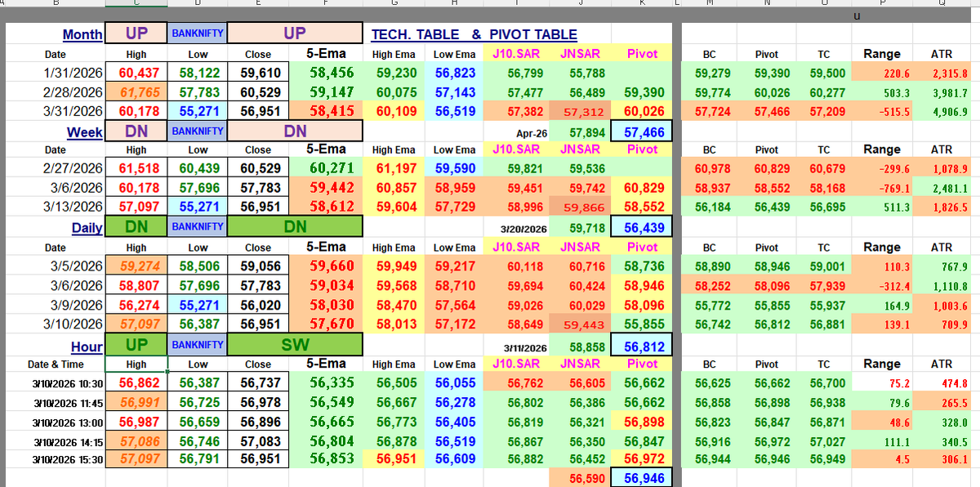Click the TECH. TABLE & PIVOT TABLE heading
The image size is (980, 487).
tap(474, 34)
